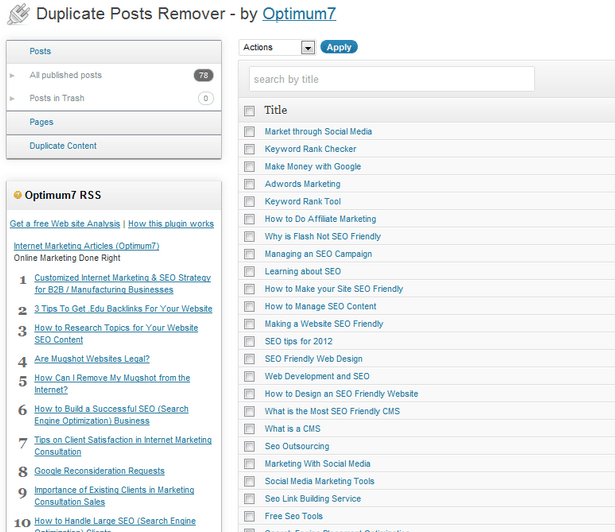Open Internet Marketing Articles (Optimum7) link
The image size is (615, 532).
coord(86,246)
